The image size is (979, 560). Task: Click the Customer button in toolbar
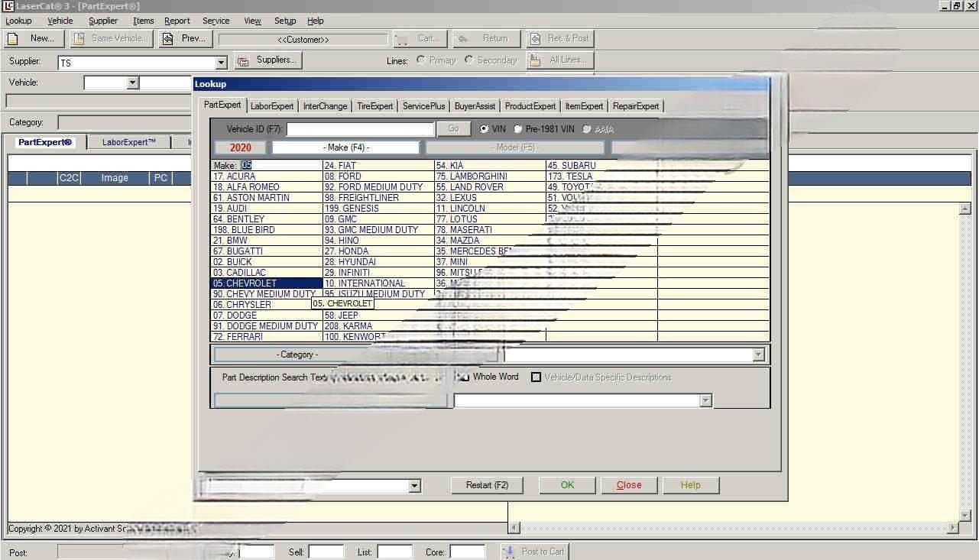click(x=303, y=39)
